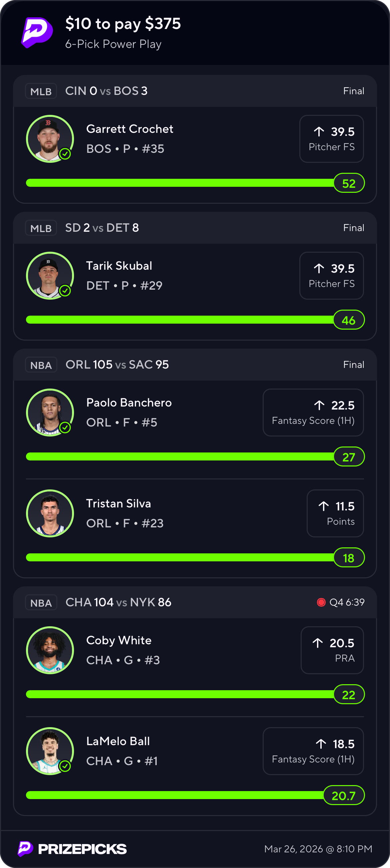Click Tristan Silva's 11.5 Points box
Image resolution: width=390 pixels, height=868 pixels.
pos(335,513)
